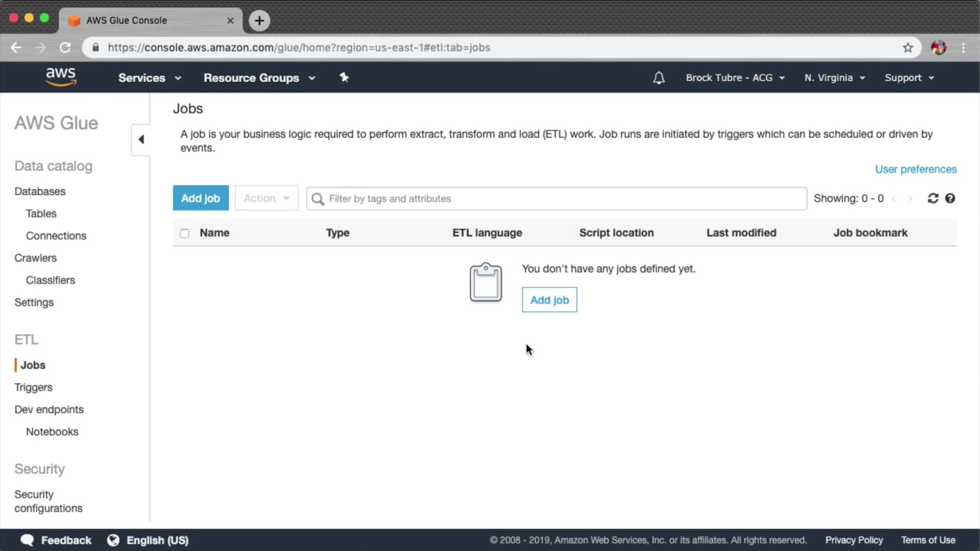Open the Support dropdown menu
This screenshot has width=980, height=551.
pyautogui.click(x=909, y=78)
